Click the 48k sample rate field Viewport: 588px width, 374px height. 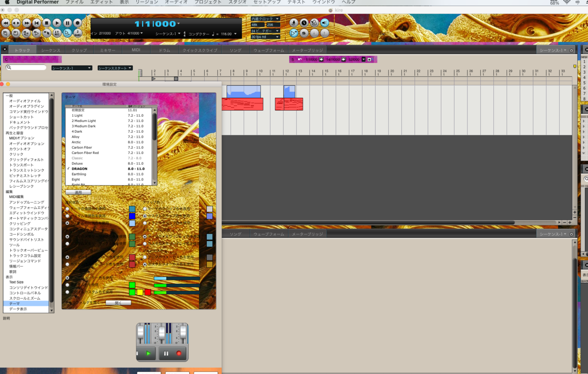(x=258, y=25)
